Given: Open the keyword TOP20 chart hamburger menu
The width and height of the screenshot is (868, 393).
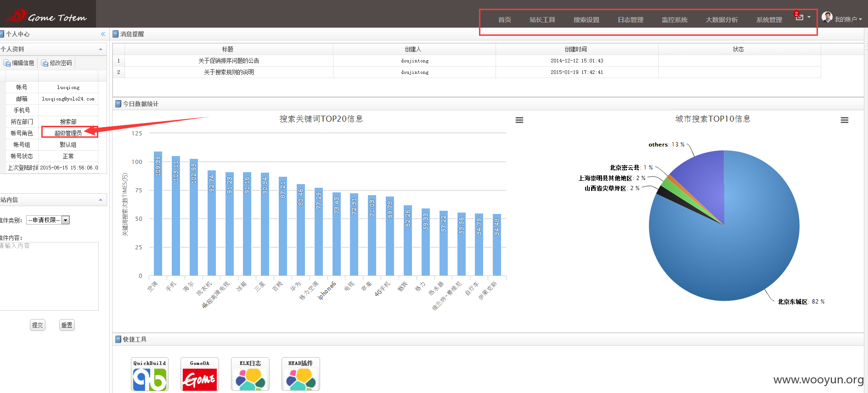Looking at the screenshot, I should coord(519,120).
